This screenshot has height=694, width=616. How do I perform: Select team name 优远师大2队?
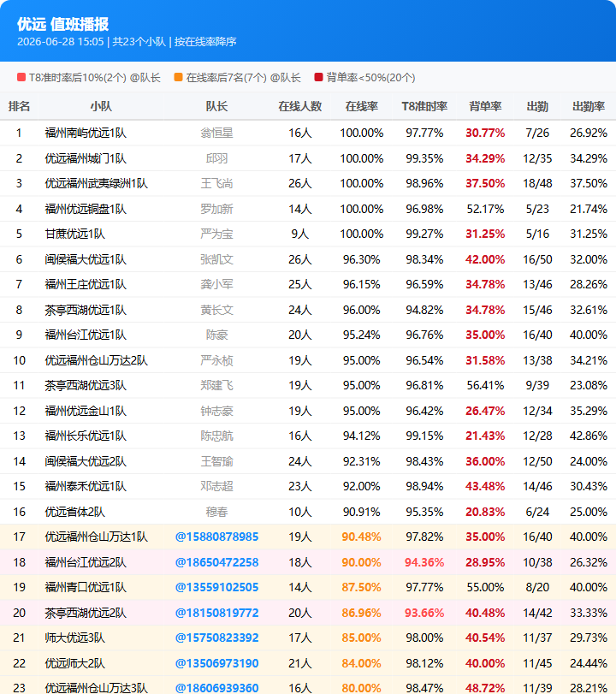[74, 663]
